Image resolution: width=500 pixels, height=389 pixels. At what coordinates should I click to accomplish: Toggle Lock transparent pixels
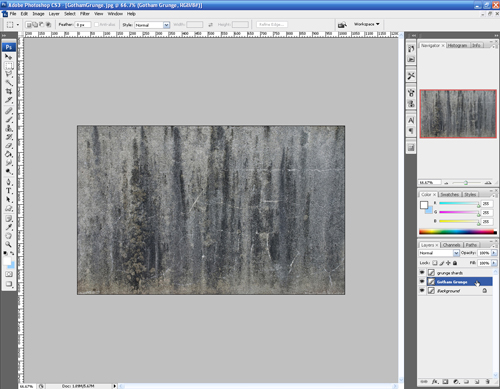[435, 263]
